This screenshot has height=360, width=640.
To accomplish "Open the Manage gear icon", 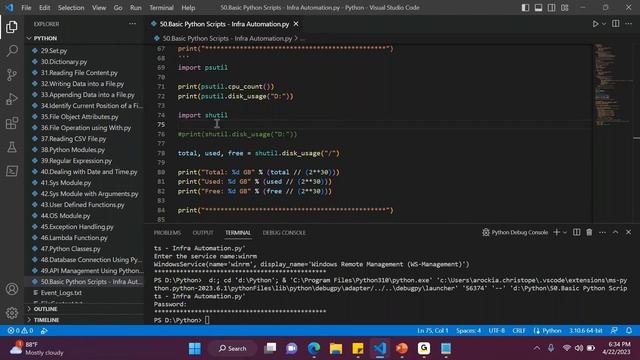I will 12,313.
